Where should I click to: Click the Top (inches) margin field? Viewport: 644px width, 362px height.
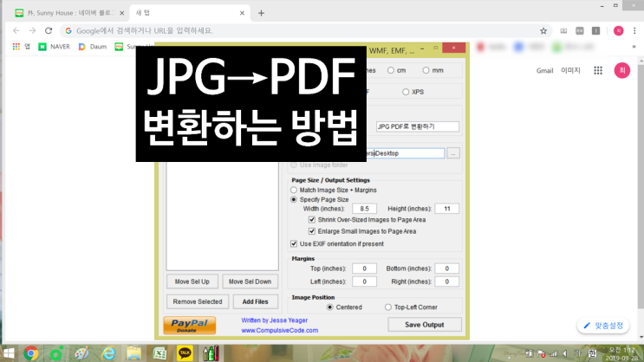[364, 268]
